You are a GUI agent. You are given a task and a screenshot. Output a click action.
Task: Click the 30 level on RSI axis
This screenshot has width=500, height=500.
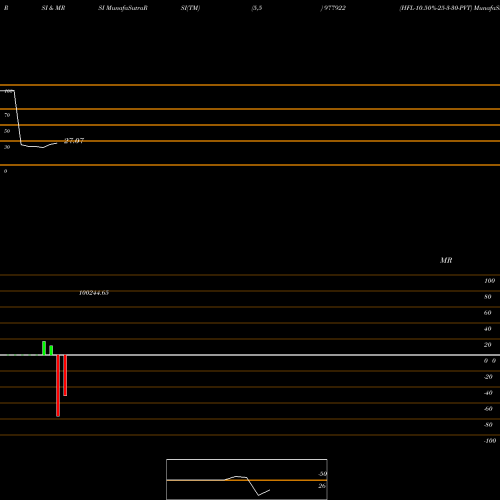pyautogui.click(x=7, y=147)
